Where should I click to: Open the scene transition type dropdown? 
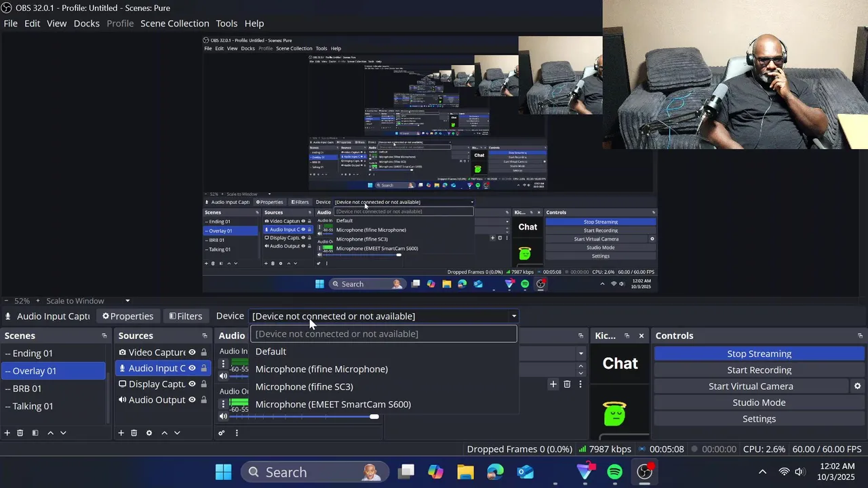click(x=580, y=353)
